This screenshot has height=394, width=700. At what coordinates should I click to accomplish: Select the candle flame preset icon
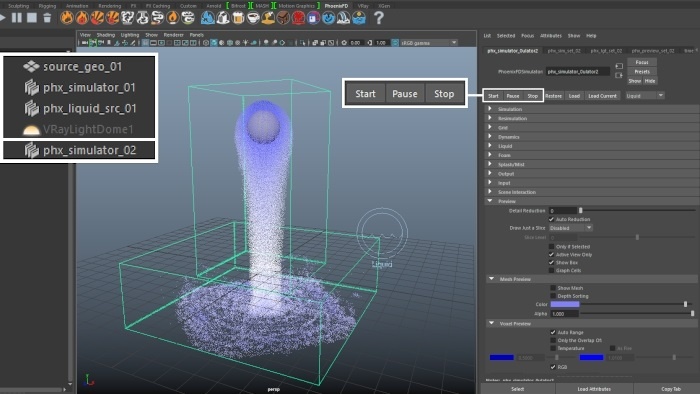pos(173,18)
